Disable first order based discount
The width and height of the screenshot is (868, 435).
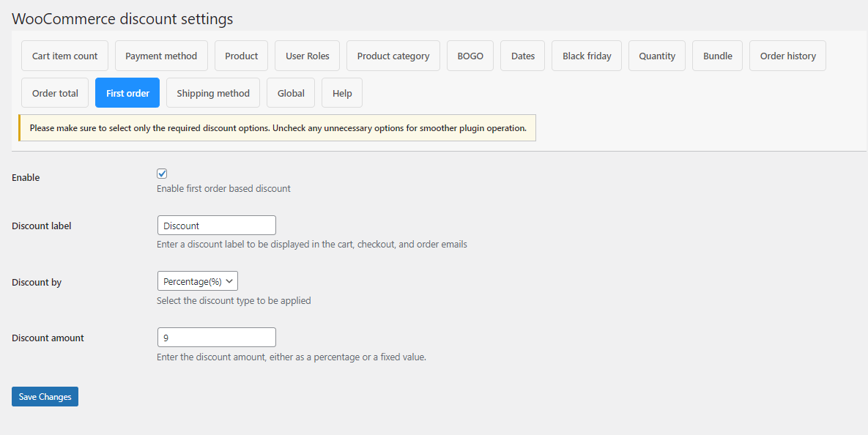pos(162,174)
